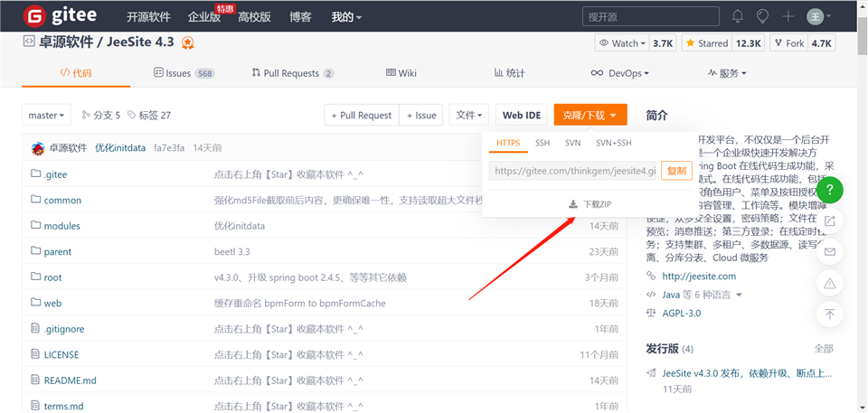This screenshot has width=868, height=413.
Task: Click the LICENSE file icon
Action: coord(35,354)
